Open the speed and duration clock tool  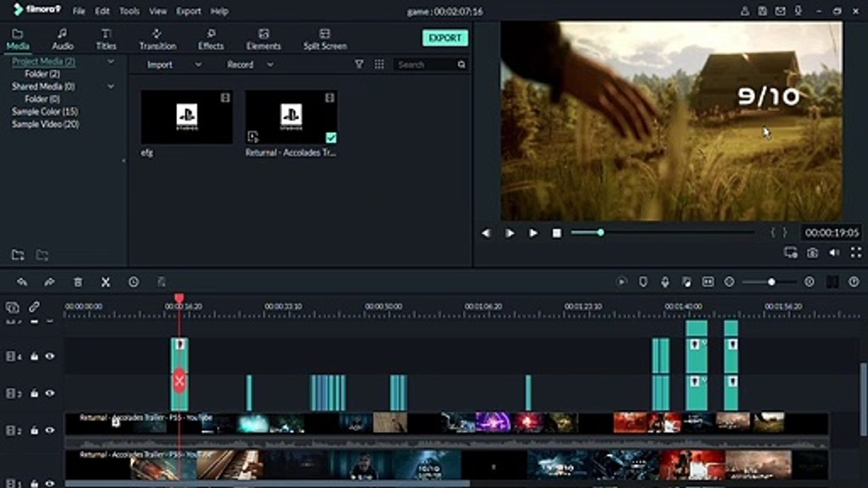(x=134, y=282)
